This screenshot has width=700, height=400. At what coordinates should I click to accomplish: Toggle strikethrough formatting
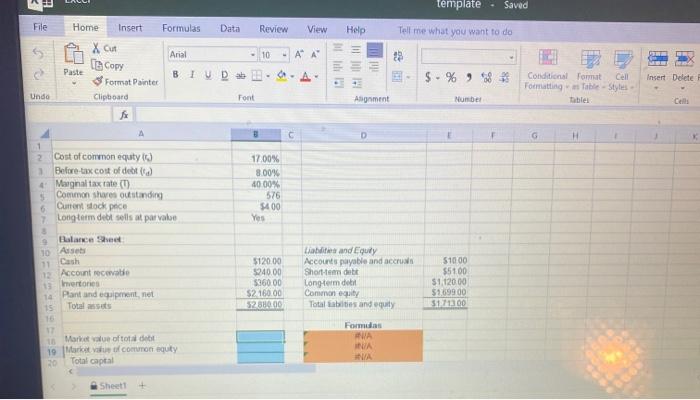(x=241, y=76)
